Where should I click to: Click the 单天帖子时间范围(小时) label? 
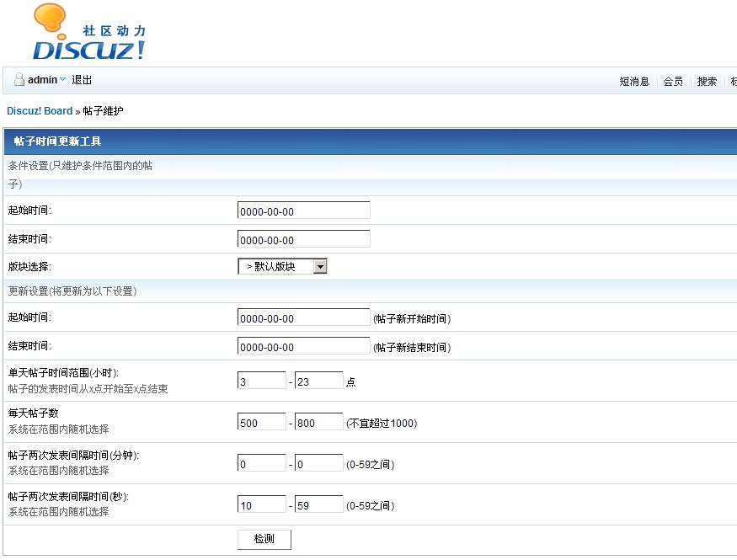click(63, 372)
